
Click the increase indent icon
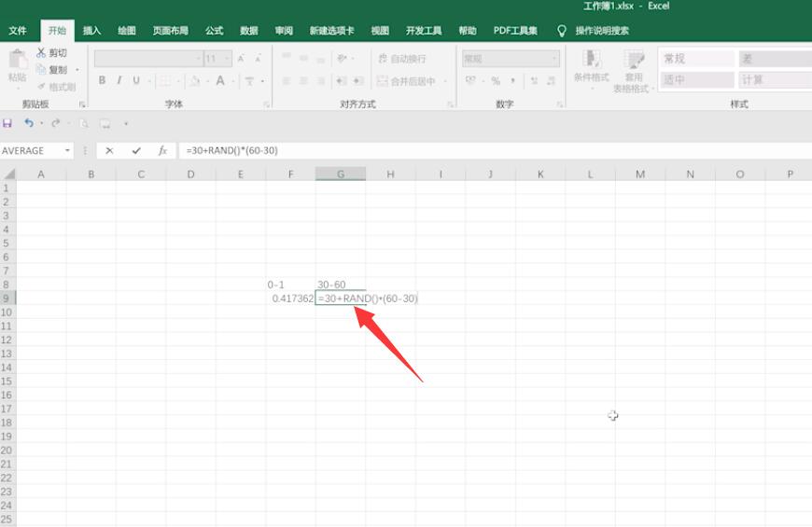(x=358, y=81)
